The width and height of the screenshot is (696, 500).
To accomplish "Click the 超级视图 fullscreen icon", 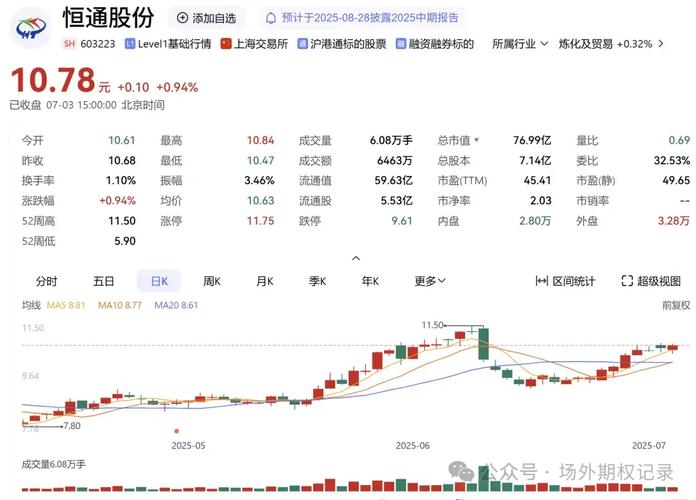I will point(627,281).
